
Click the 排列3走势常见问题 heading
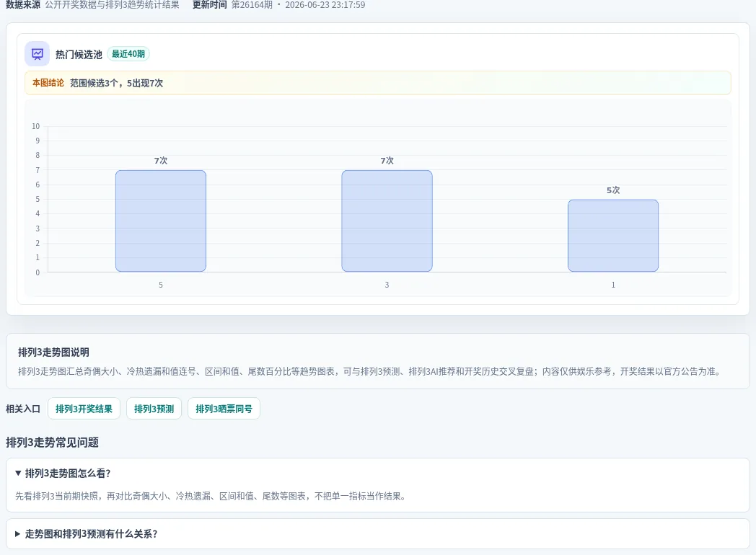click(x=52, y=443)
